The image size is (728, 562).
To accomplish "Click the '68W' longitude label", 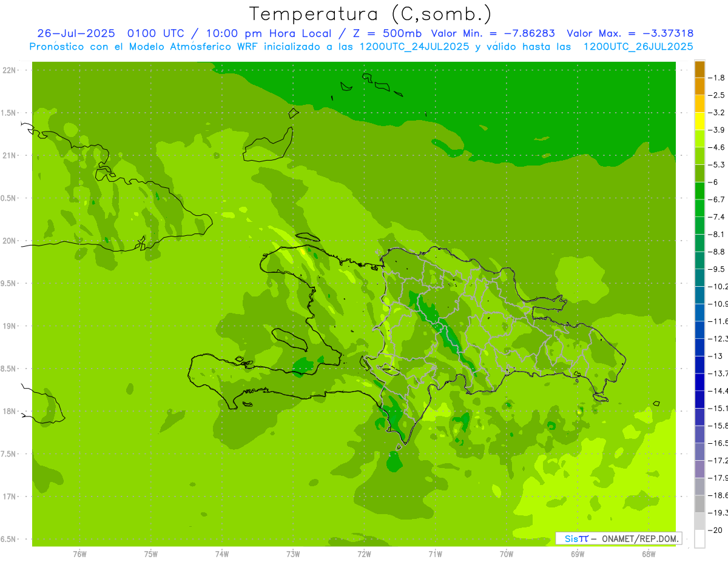I will (x=649, y=554).
